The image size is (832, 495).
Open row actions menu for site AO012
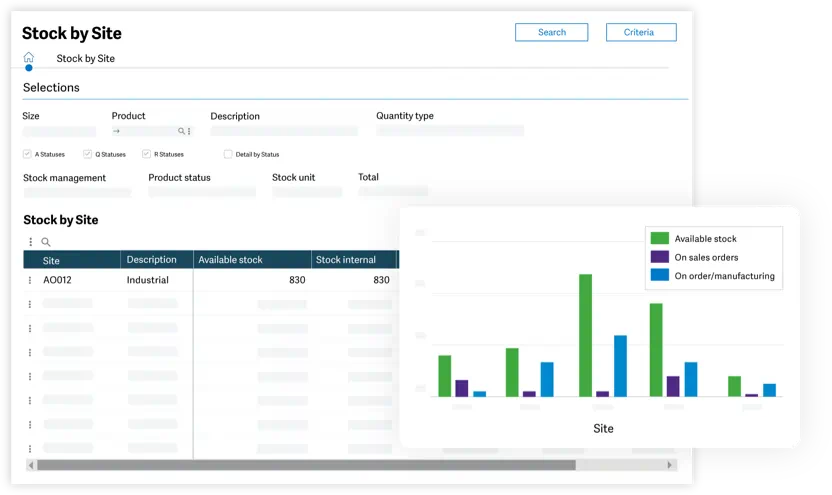tap(30, 280)
